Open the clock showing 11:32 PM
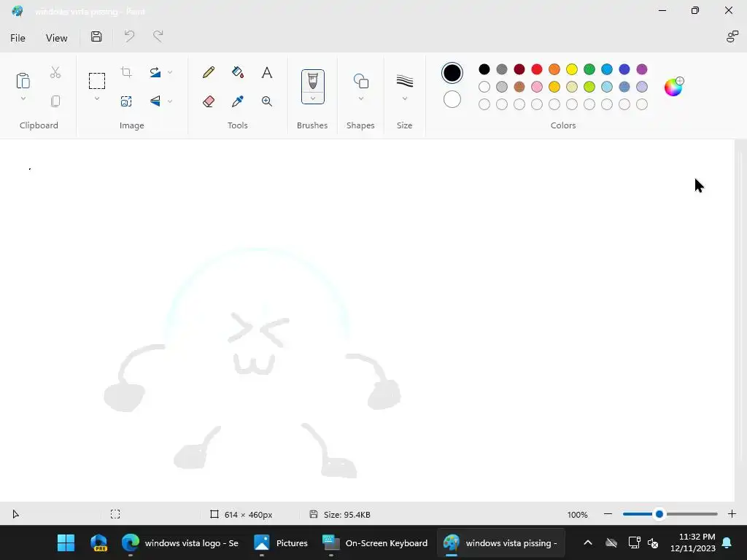The image size is (747, 560). (x=693, y=542)
